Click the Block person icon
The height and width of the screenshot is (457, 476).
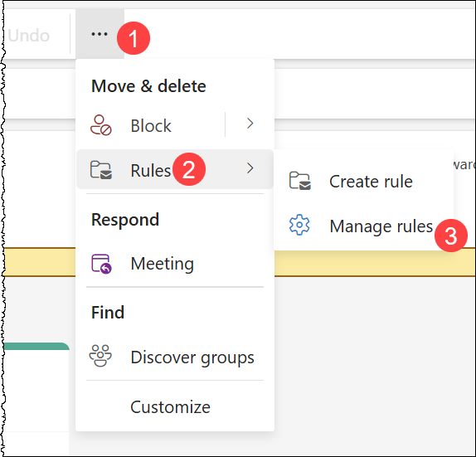[x=101, y=124]
